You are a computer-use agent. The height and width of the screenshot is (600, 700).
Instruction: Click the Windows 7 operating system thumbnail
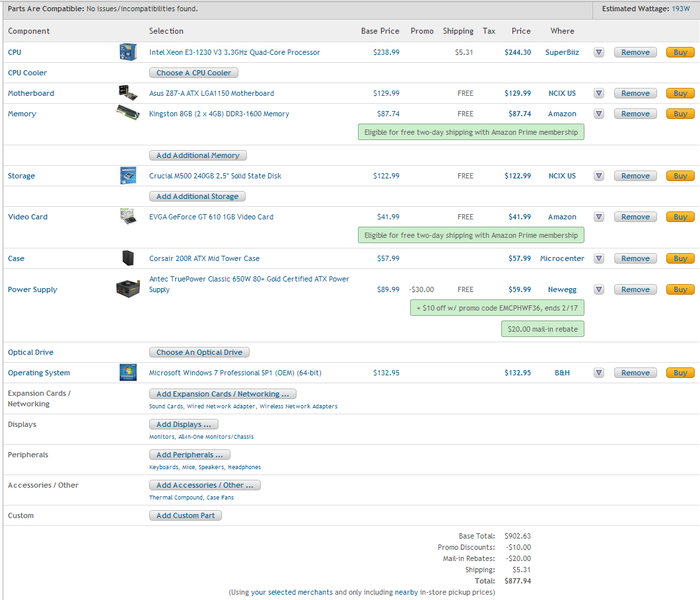(x=128, y=372)
